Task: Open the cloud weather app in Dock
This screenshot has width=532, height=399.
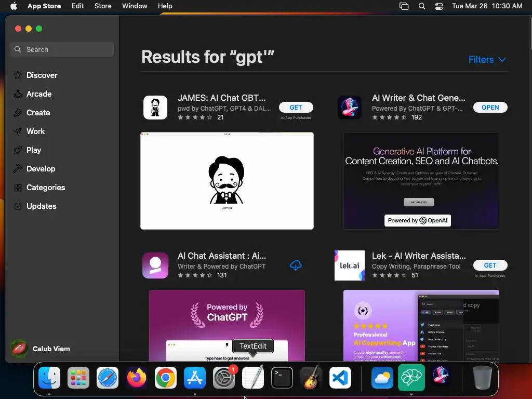Action: [382, 377]
